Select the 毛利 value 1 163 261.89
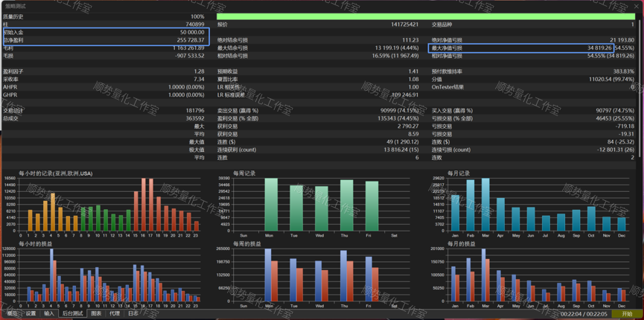 tap(188, 48)
